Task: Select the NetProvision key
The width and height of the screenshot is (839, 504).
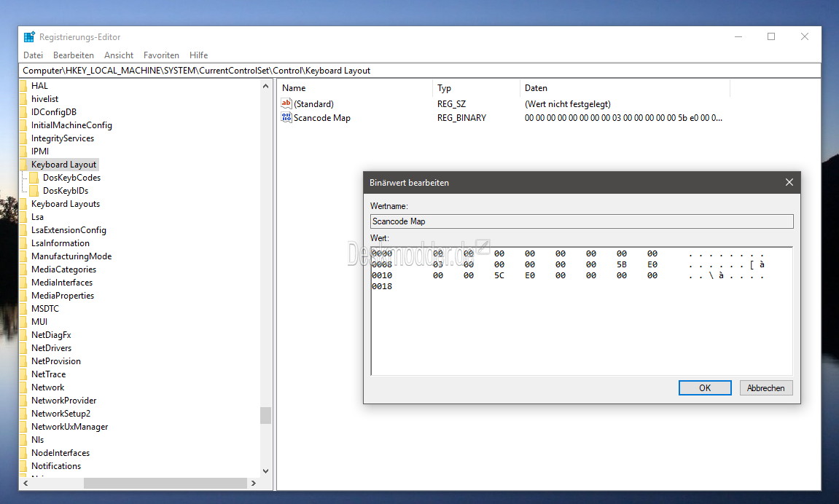Action: [x=55, y=361]
